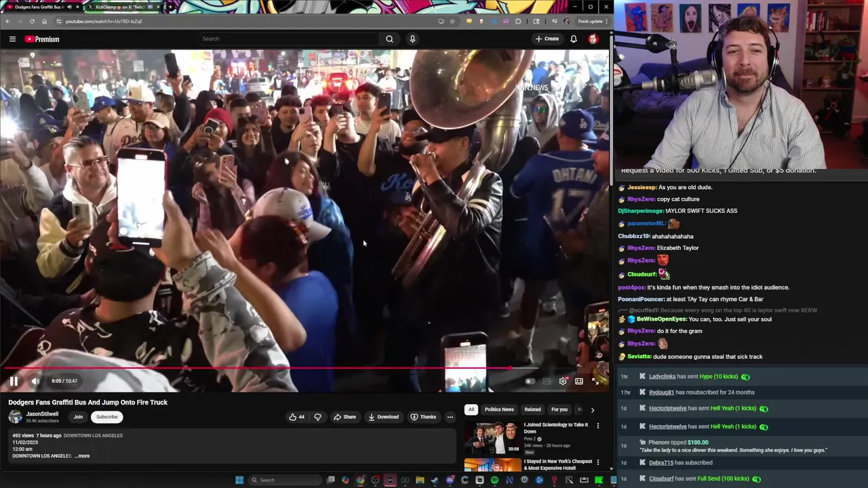The image size is (868, 488).
Task: Open YouTube hamburger guide menu
Action: pos(12,39)
